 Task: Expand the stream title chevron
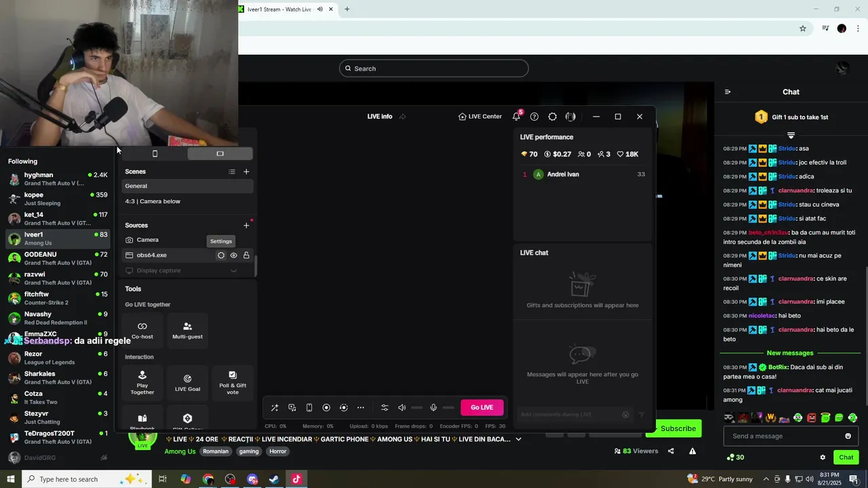point(519,439)
